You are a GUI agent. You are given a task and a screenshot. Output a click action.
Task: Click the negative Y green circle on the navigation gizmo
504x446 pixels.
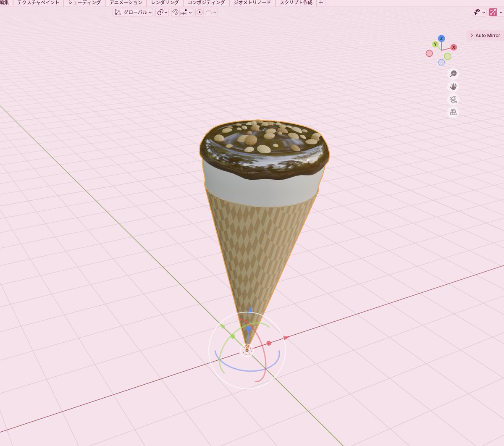point(448,56)
